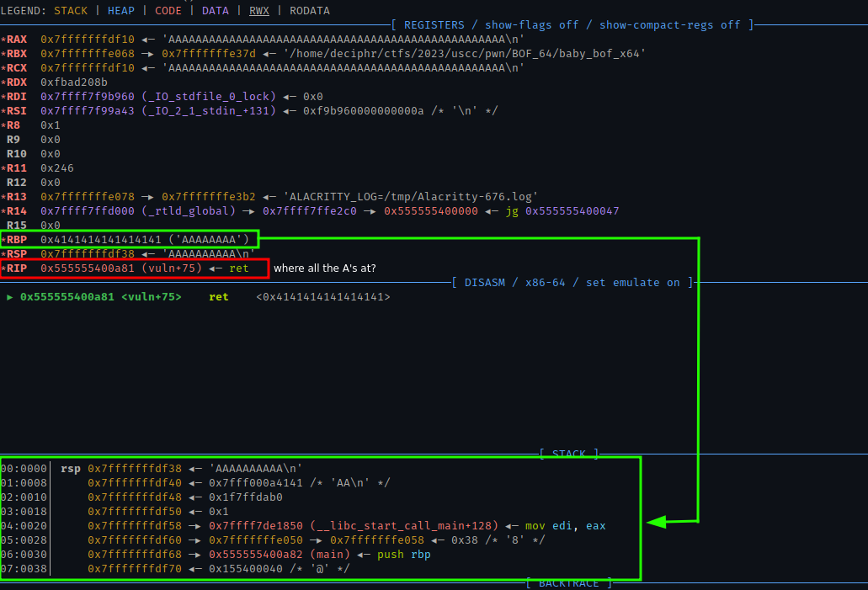Click the RWX legend label
The height and width of the screenshot is (590, 868).
(259, 10)
